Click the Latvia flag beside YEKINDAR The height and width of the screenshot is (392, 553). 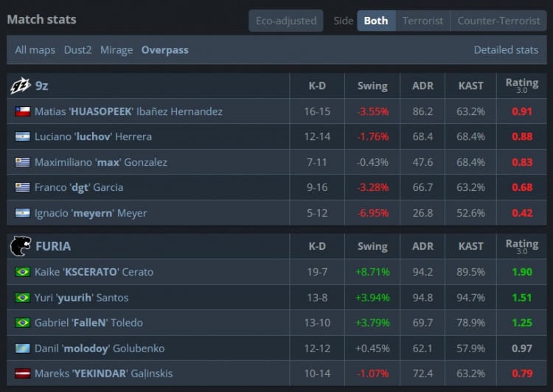point(23,374)
